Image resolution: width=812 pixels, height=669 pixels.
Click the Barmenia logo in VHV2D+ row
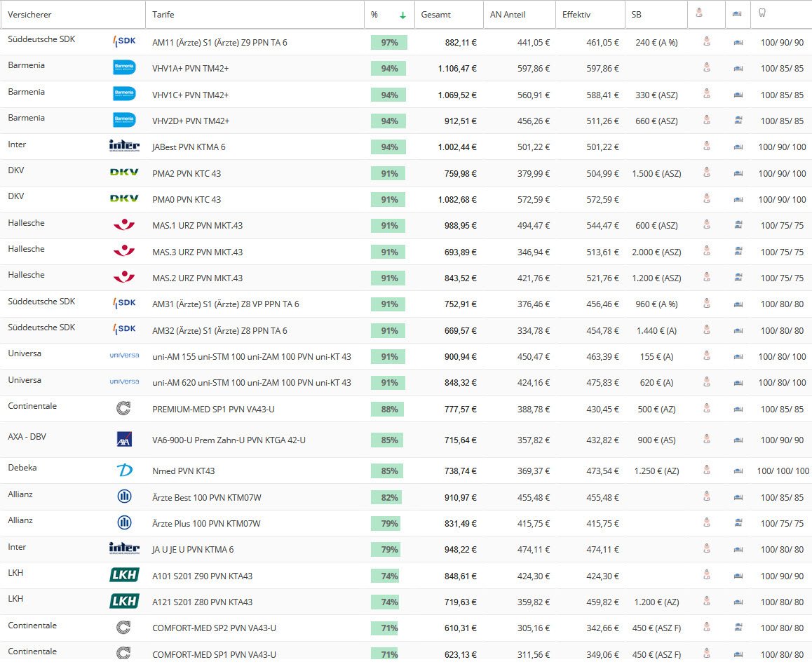tap(124, 121)
